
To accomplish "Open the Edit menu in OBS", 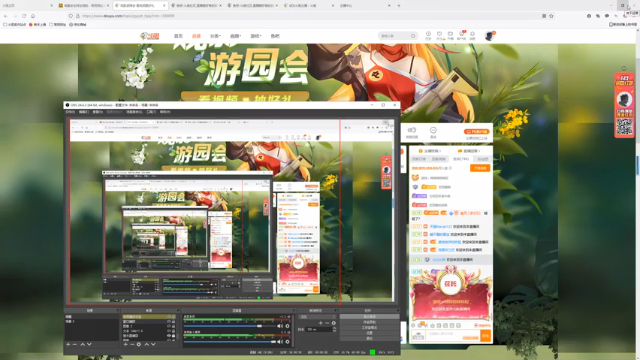I will pyautogui.click(x=84, y=111).
